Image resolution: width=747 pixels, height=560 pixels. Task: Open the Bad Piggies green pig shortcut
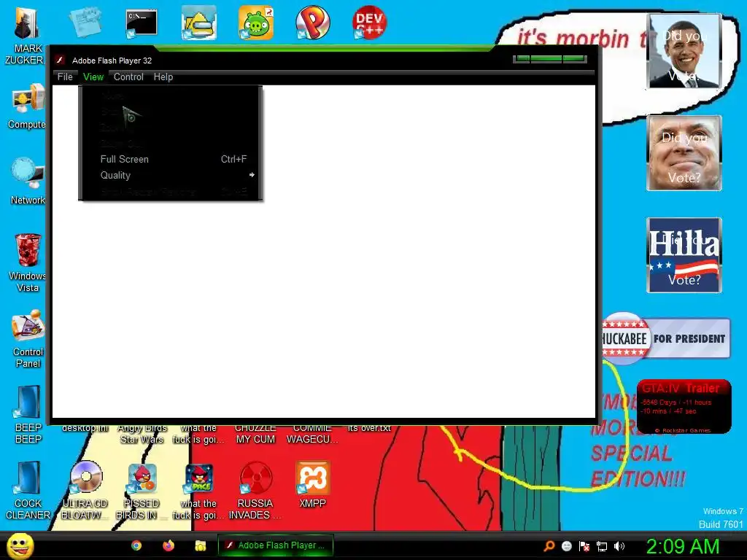256,23
